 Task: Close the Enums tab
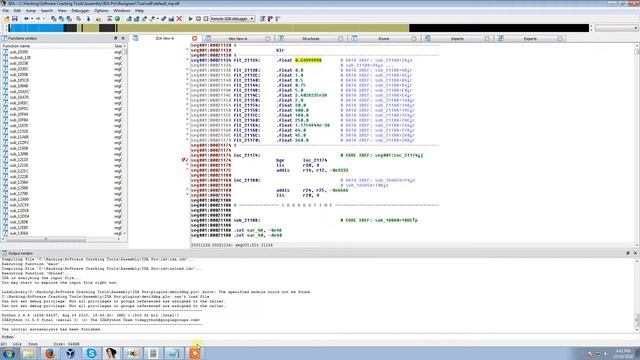pyautogui.click(x=414, y=38)
